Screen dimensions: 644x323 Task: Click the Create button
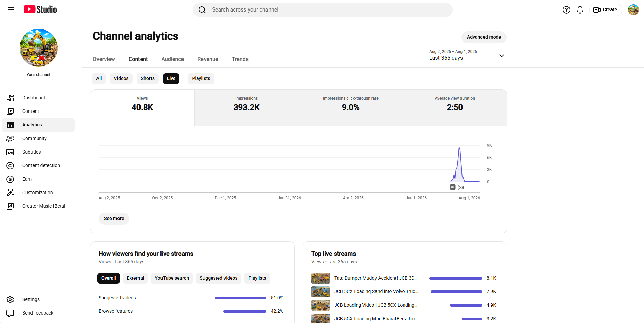click(x=605, y=10)
